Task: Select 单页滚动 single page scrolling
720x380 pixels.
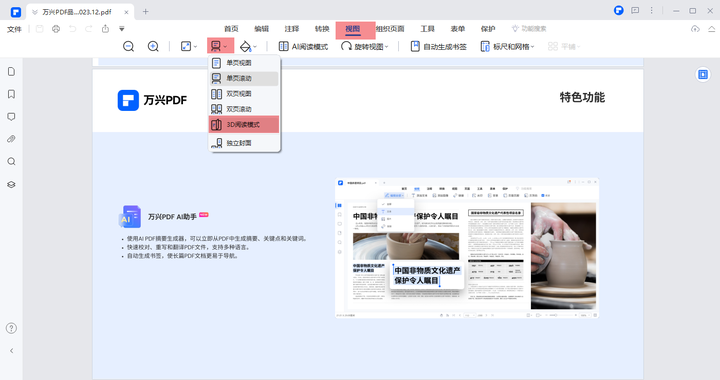Action: click(x=244, y=78)
